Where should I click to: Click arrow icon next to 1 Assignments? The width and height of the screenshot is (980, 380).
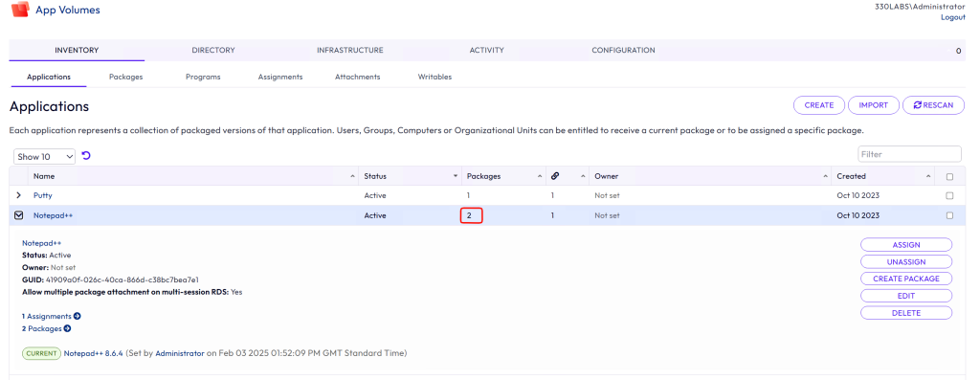click(x=78, y=316)
